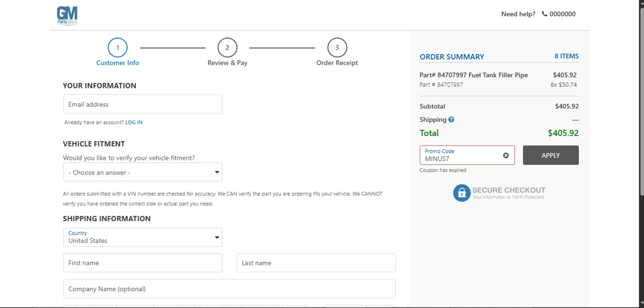The width and height of the screenshot is (644, 308).
Task: Click the APPLY promo code button
Action: click(x=551, y=155)
